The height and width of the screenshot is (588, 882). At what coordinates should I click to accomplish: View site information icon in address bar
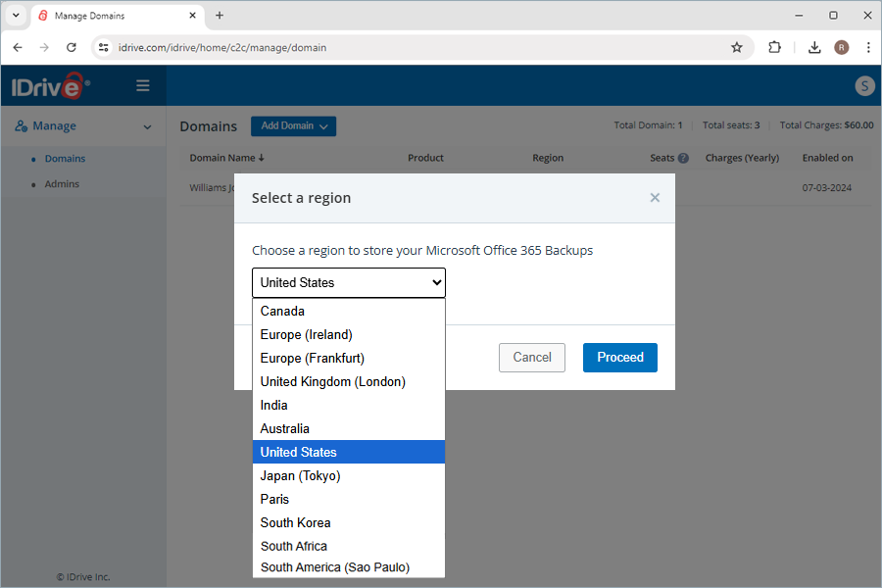point(104,47)
